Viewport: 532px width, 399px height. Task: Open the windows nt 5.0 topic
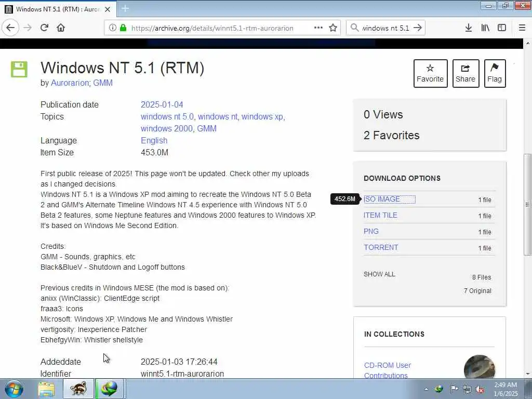pos(167,116)
